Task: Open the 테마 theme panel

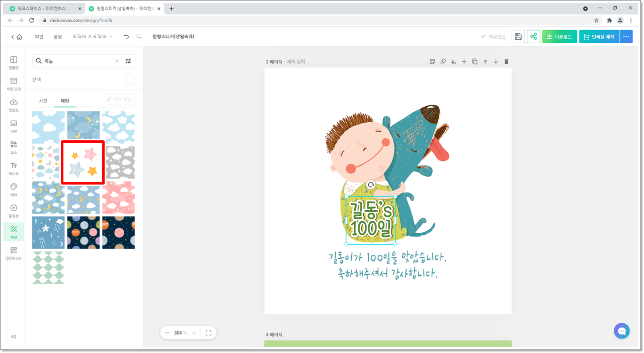Action: [14, 189]
